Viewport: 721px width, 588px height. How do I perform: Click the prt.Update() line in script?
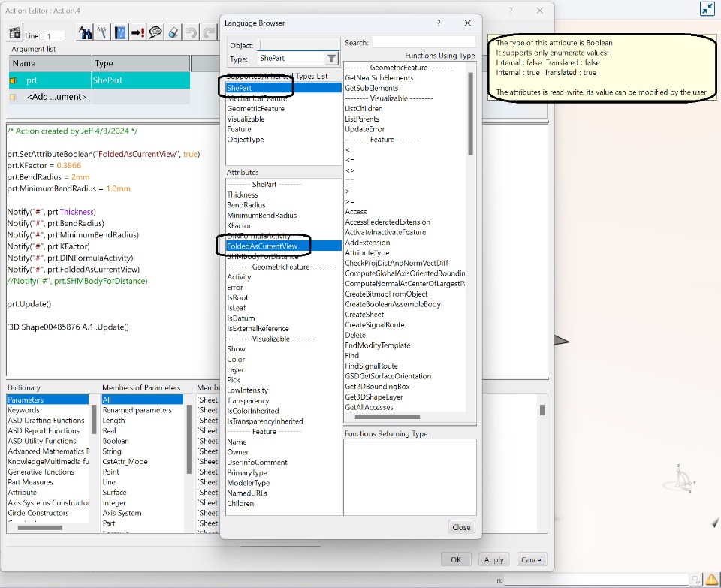click(x=29, y=304)
